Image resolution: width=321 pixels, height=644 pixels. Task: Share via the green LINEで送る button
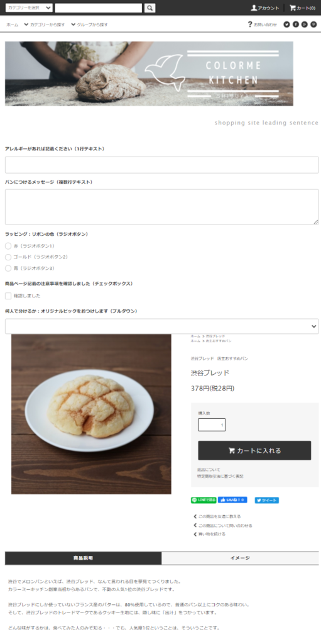203,500
